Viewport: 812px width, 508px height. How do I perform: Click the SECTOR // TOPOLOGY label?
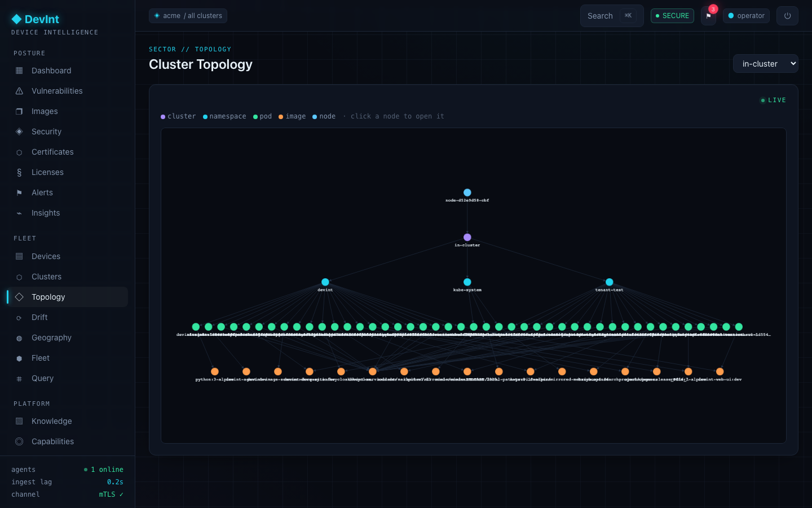pos(190,49)
